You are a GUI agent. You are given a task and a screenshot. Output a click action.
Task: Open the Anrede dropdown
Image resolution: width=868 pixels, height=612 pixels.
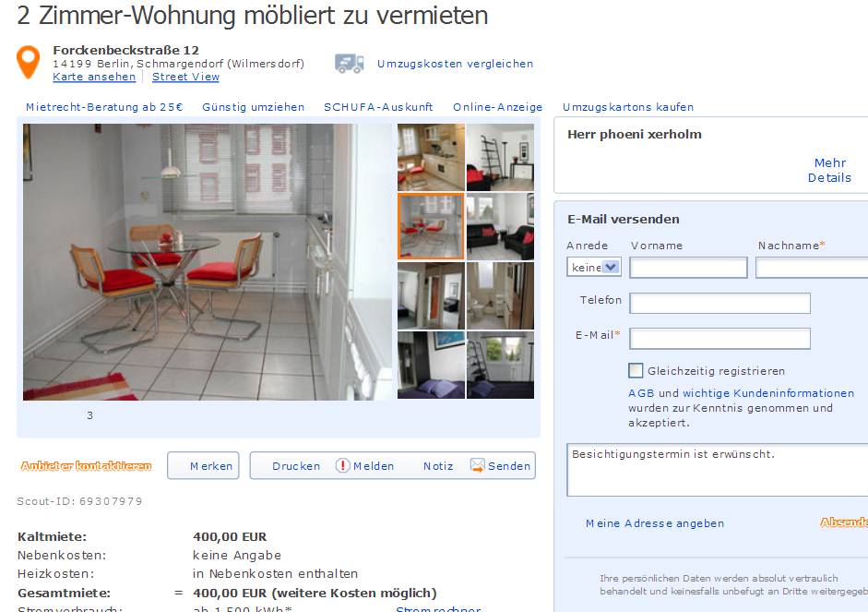click(594, 268)
